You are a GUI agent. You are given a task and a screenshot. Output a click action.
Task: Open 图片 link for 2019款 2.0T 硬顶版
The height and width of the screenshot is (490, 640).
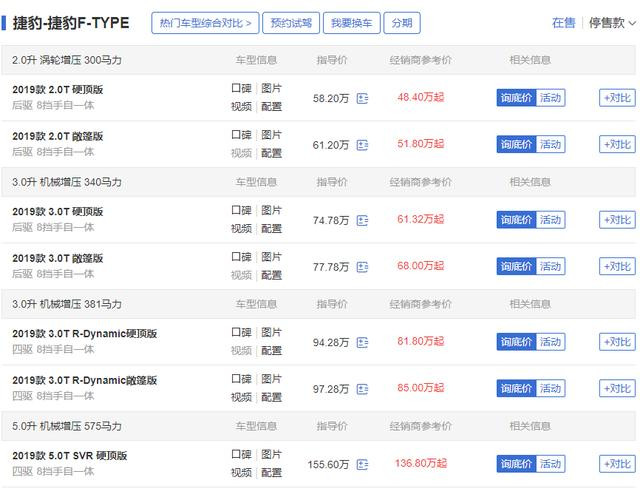click(272, 89)
